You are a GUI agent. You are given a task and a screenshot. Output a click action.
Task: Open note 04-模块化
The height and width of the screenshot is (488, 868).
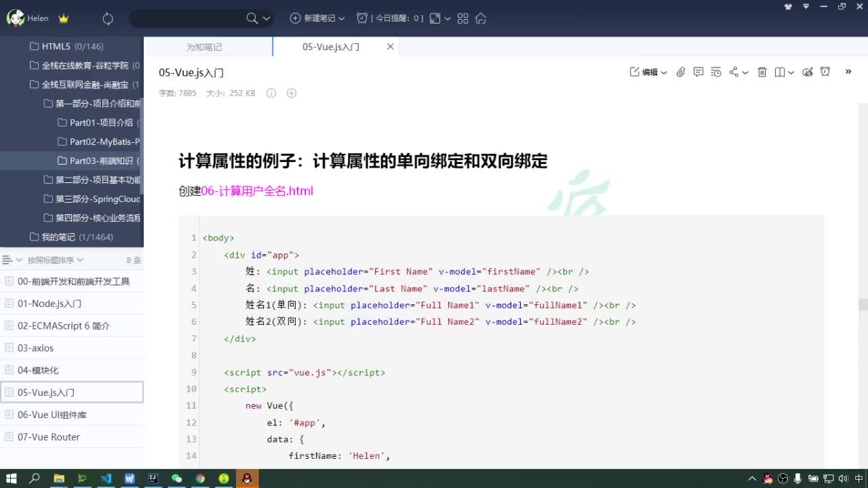[x=72, y=371]
